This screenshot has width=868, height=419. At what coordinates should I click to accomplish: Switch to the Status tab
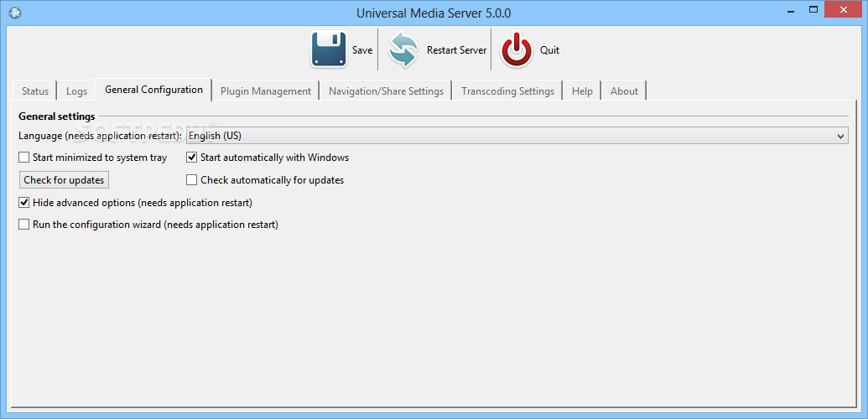[x=35, y=91]
